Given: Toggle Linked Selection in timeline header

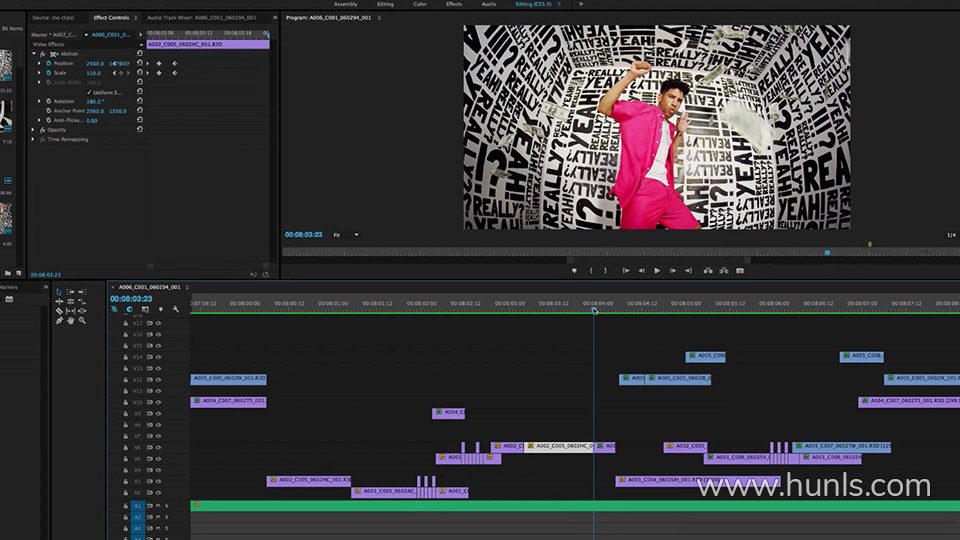Looking at the screenshot, I should tap(145, 310).
